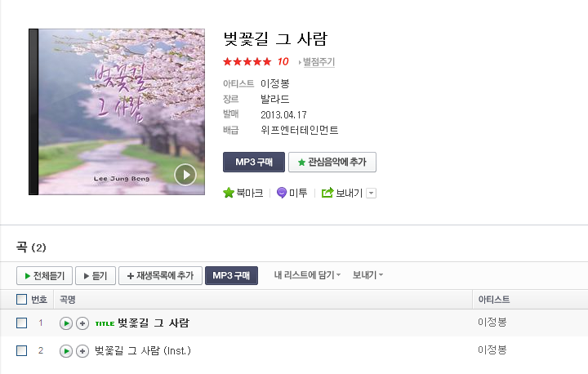Click 전체듣기 play all button

pyautogui.click(x=44, y=276)
